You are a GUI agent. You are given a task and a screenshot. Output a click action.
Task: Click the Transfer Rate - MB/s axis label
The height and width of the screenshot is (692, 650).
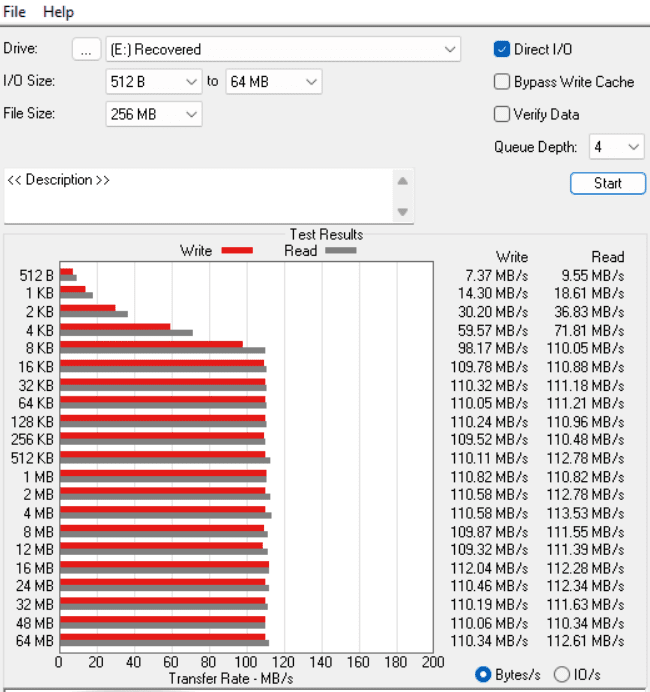tap(231, 679)
